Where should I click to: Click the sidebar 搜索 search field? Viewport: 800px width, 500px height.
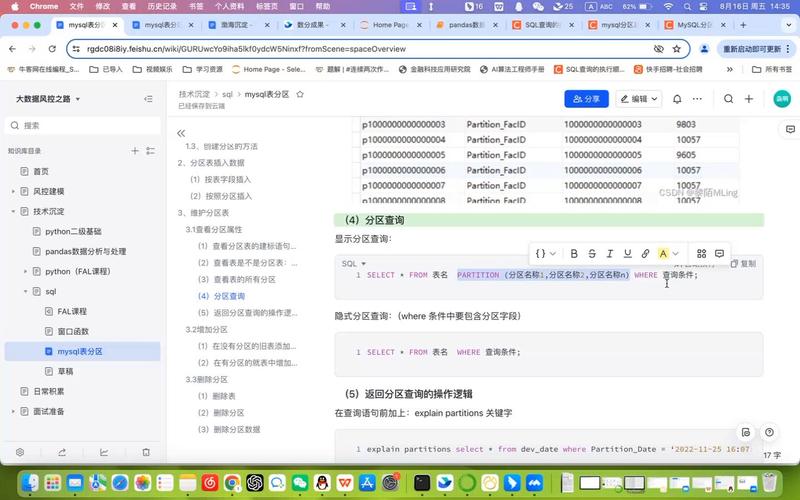(83, 126)
